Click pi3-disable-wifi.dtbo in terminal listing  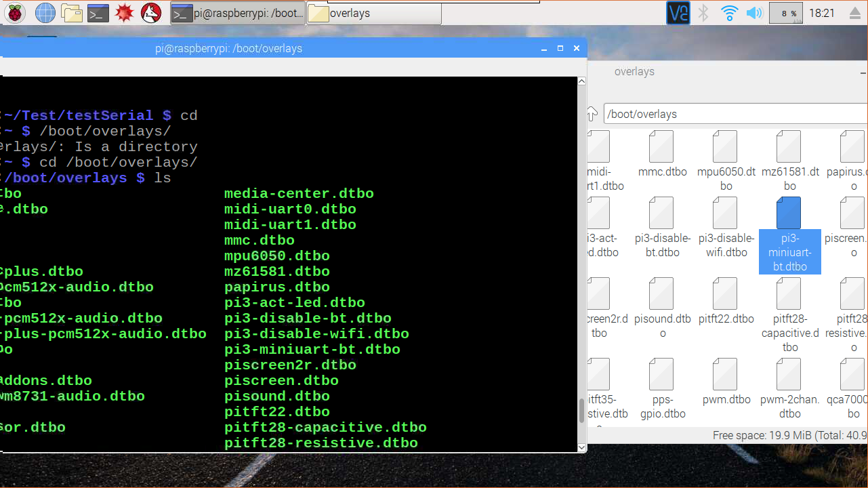point(316,333)
